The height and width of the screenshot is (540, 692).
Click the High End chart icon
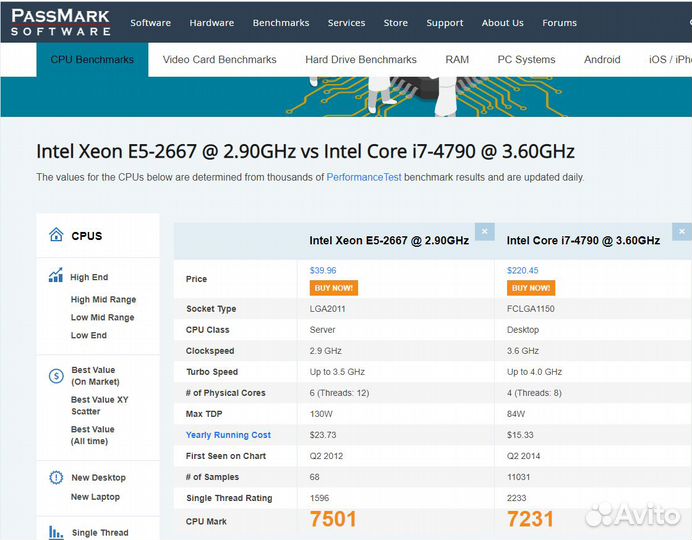pyautogui.click(x=56, y=275)
